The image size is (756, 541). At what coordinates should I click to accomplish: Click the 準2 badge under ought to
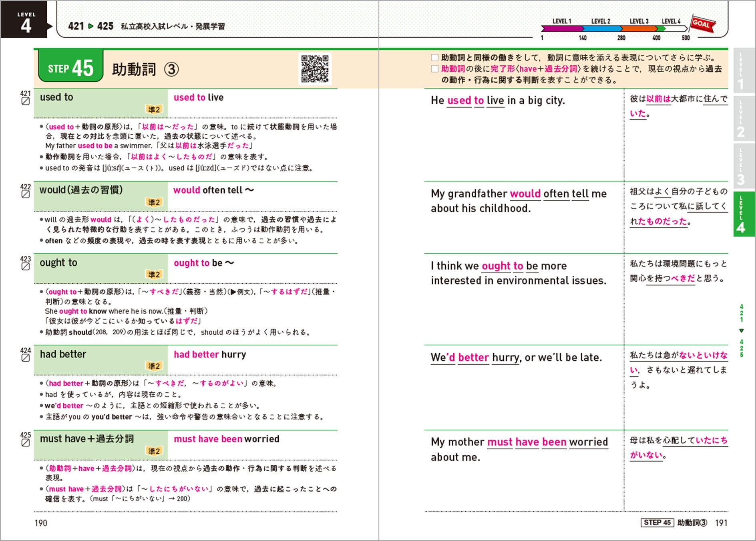[154, 275]
